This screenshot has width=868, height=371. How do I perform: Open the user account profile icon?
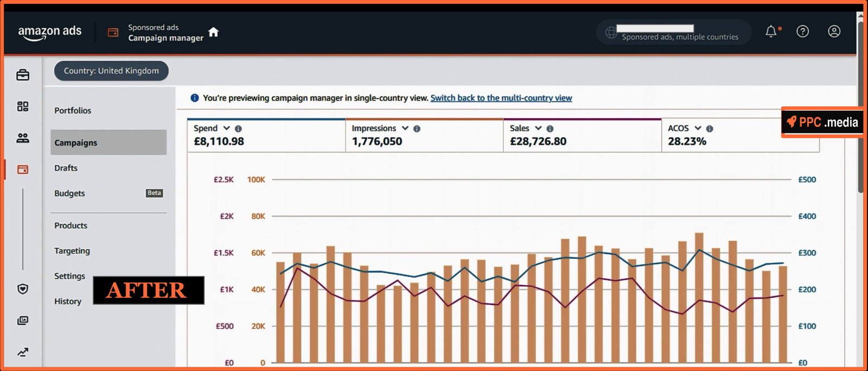point(834,32)
